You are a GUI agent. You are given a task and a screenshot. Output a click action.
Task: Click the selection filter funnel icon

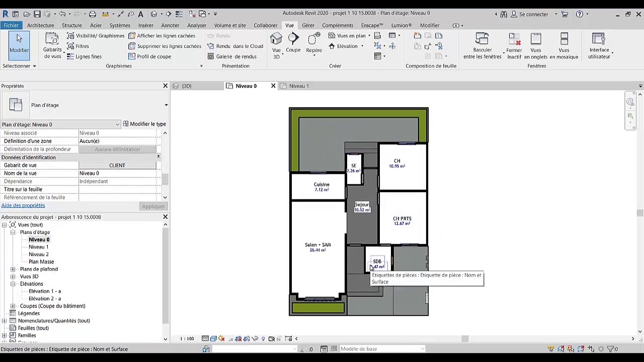tap(610, 349)
